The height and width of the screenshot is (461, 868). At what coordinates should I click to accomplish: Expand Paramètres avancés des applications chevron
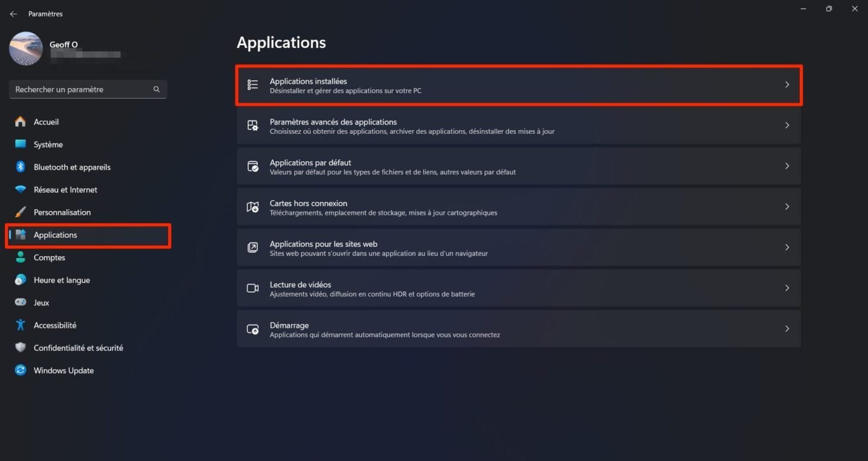(787, 126)
